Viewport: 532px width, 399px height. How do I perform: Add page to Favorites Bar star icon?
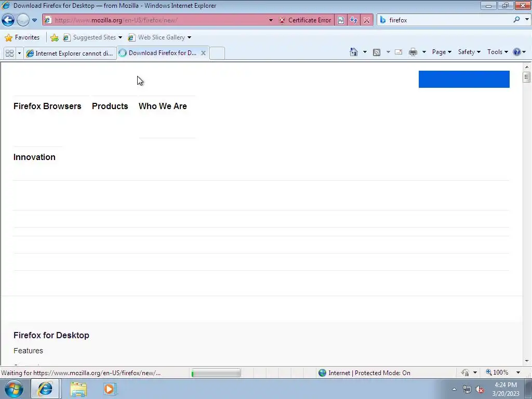click(x=54, y=37)
